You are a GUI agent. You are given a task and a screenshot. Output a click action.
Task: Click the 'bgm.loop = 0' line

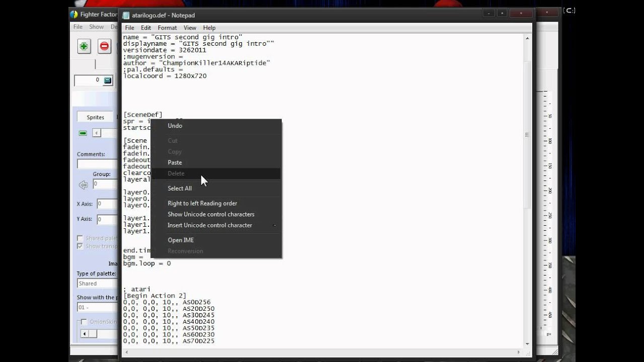147,263
